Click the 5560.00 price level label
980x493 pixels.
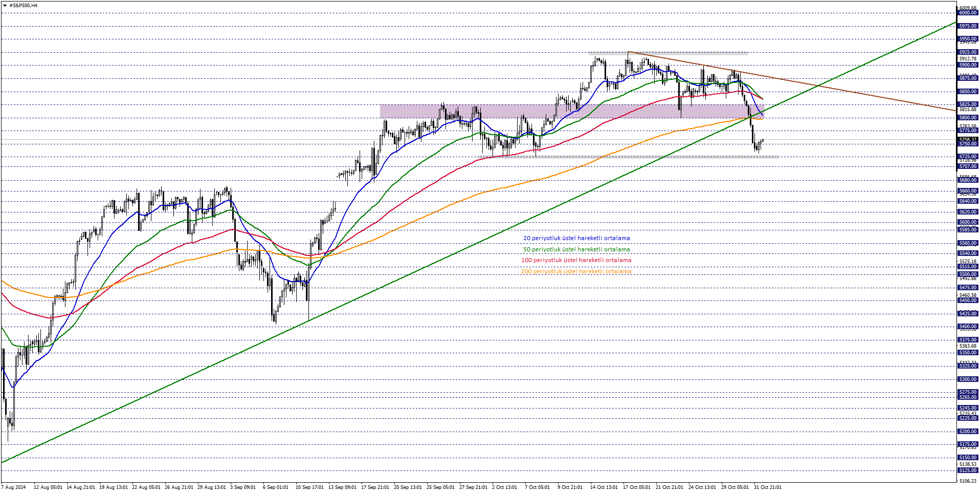(968, 243)
